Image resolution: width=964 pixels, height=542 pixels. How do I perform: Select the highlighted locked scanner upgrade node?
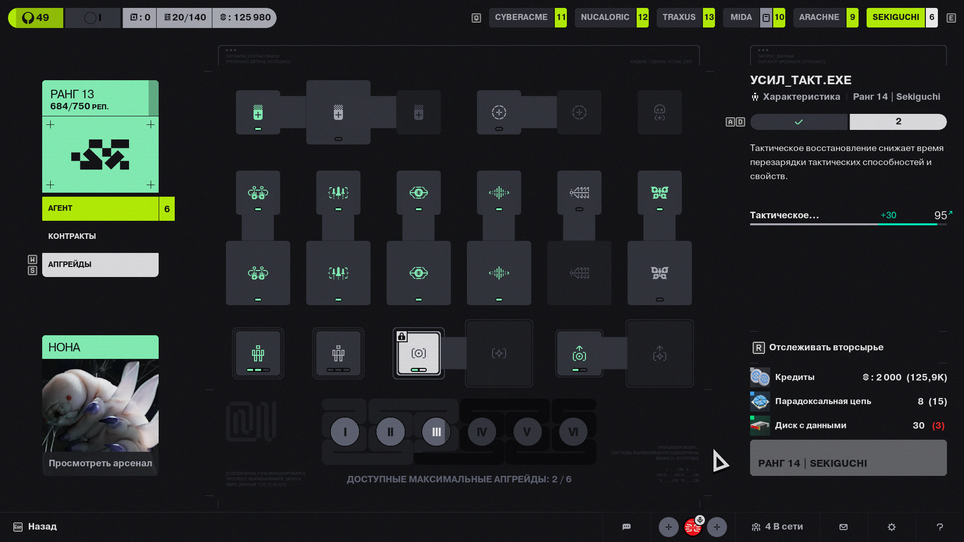[x=419, y=353]
